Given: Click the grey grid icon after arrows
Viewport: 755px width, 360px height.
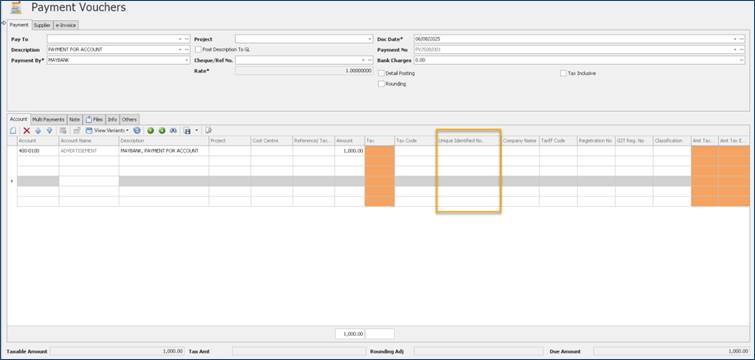Looking at the screenshot, I should pyautogui.click(x=63, y=130).
